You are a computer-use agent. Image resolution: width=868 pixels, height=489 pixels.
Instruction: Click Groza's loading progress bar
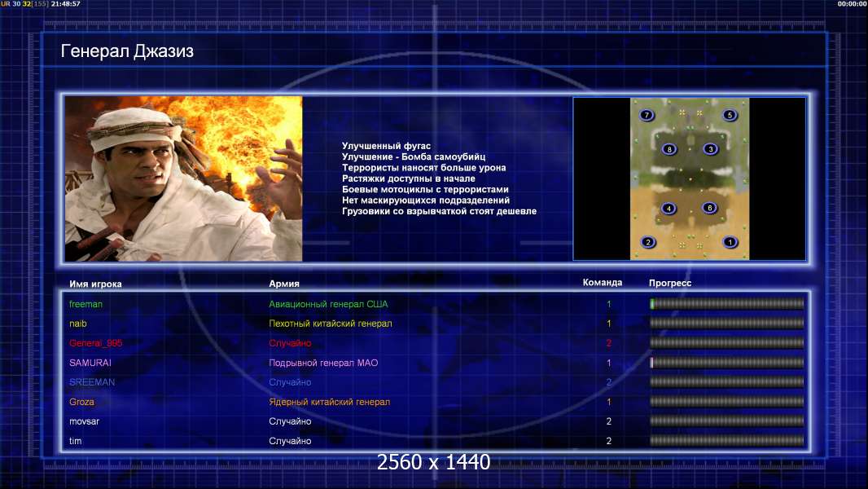(727, 402)
